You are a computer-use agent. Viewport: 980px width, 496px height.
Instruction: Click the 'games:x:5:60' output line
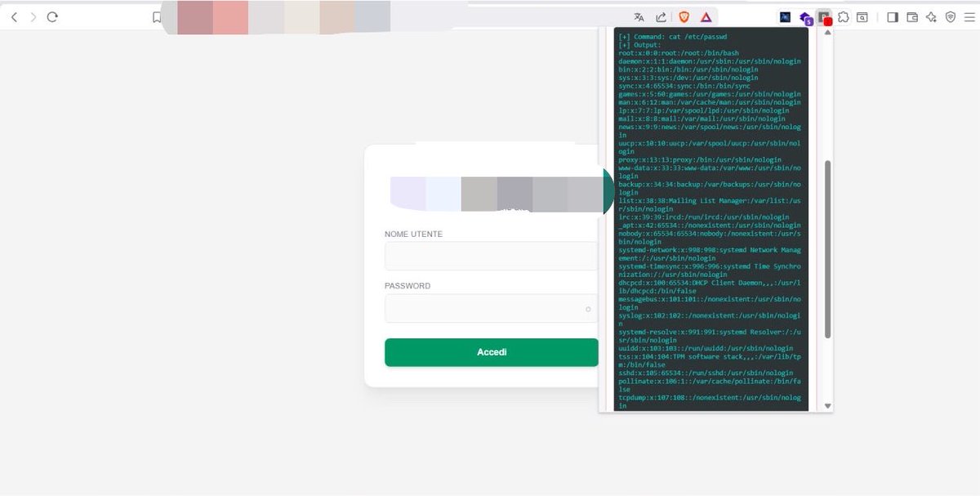tap(710, 94)
